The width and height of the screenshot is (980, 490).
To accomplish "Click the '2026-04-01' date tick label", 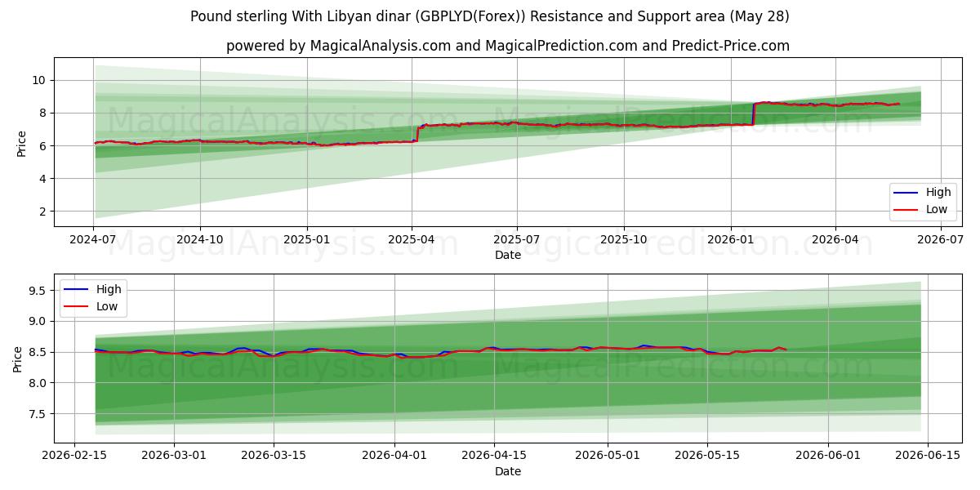I will pyautogui.click(x=395, y=457).
